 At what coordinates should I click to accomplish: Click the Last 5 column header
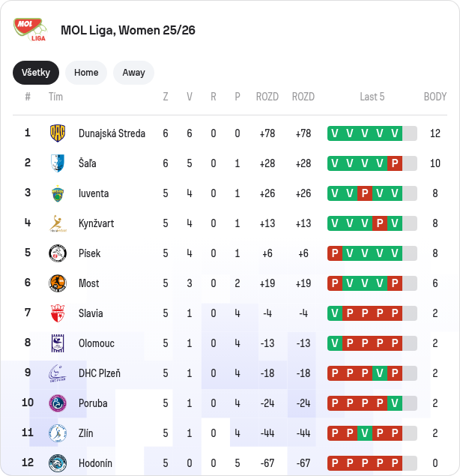(x=372, y=97)
